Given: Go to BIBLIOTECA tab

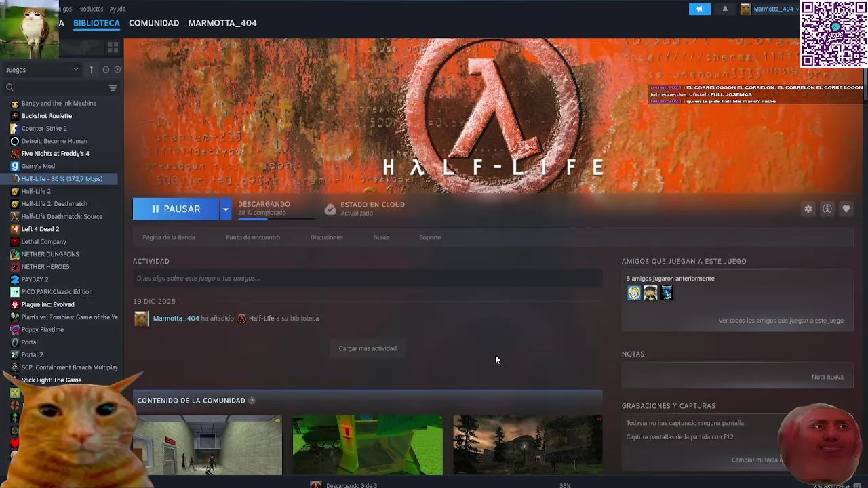Looking at the screenshot, I should point(96,23).
